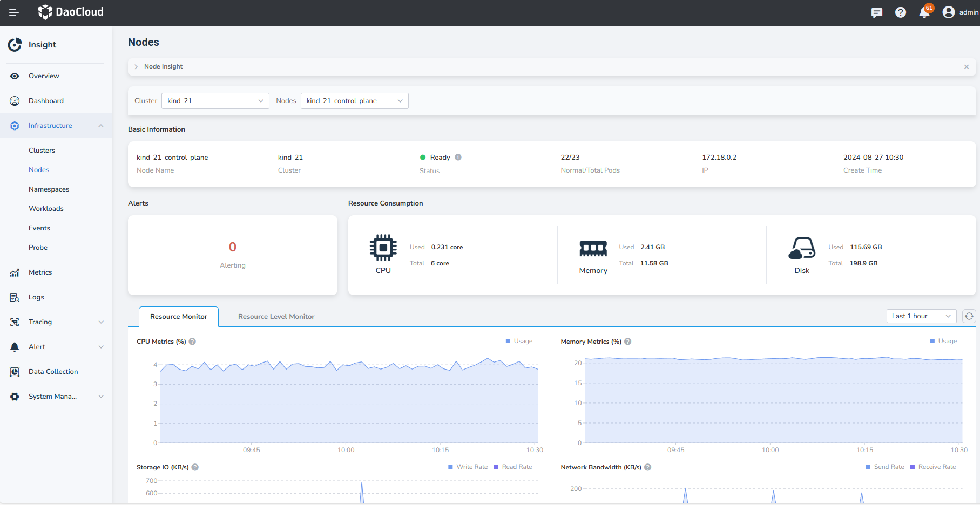Toggle the Usage legend on CPU Metrics chart
This screenshot has width=980, height=505.
[519, 341]
